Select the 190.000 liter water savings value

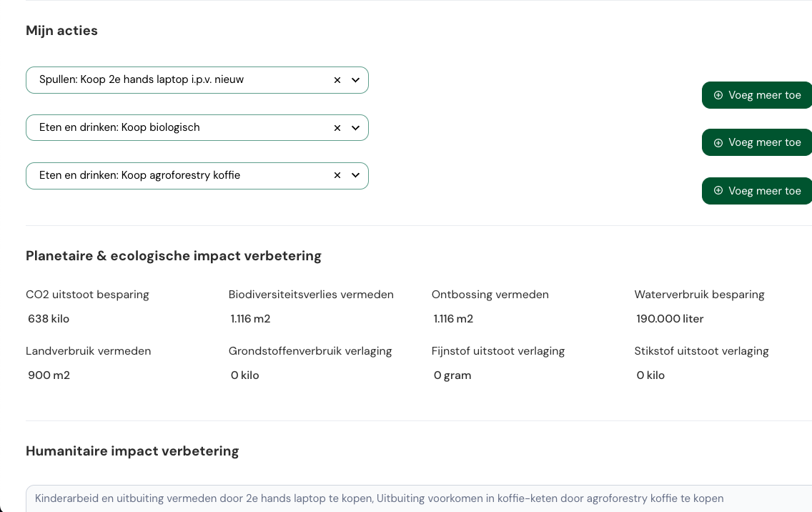(670, 319)
